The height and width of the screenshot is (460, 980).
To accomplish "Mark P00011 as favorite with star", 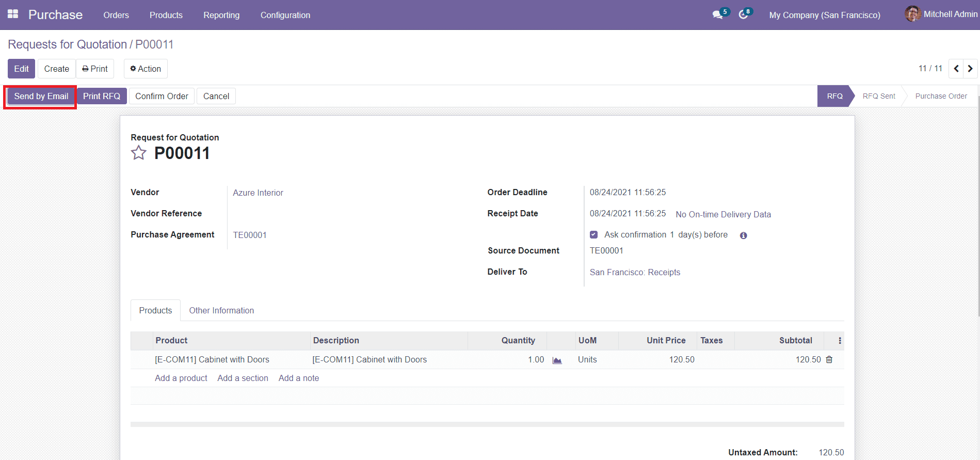I will click(x=138, y=153).
